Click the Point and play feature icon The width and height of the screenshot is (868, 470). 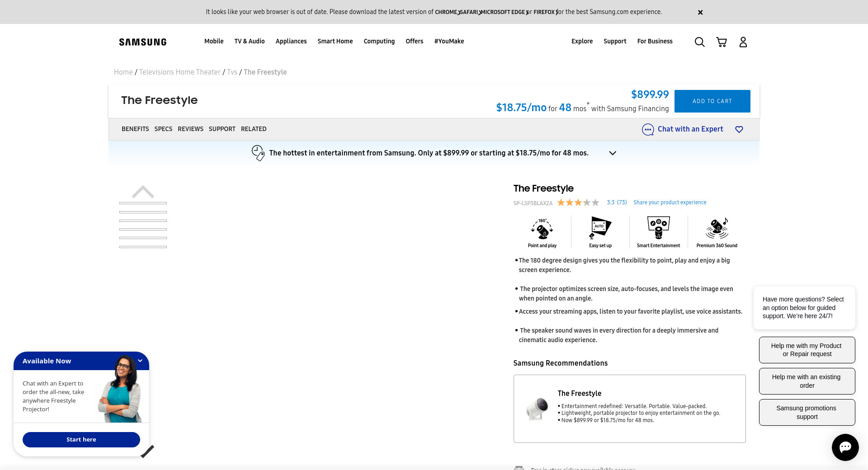click(542, 229)
